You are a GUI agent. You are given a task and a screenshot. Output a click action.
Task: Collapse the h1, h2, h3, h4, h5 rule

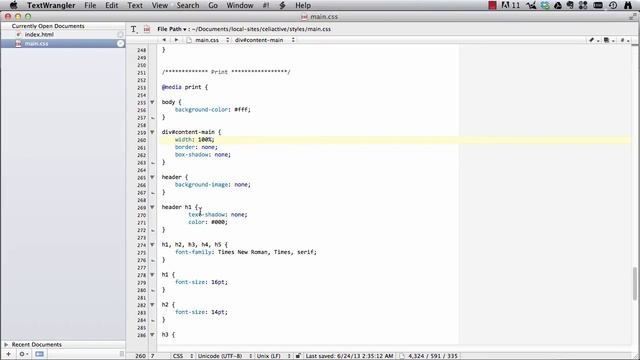click(x=152, y=245)
